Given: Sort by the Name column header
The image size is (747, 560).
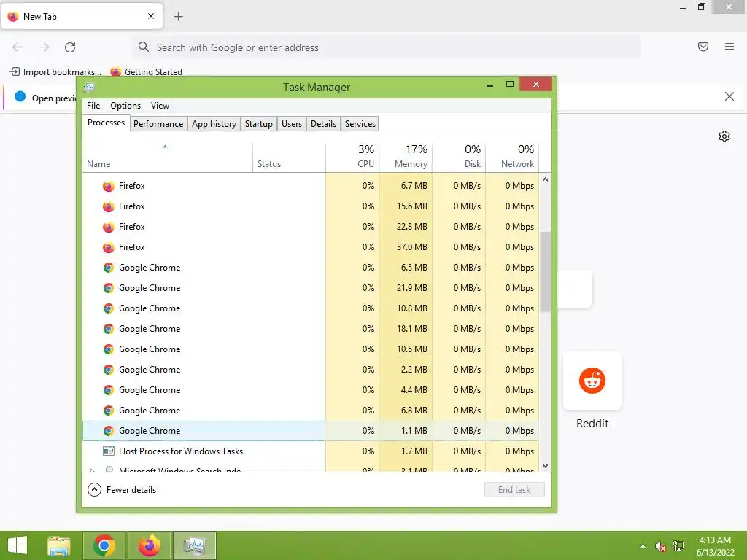Looking at the screenshot, I should (167, 157).
